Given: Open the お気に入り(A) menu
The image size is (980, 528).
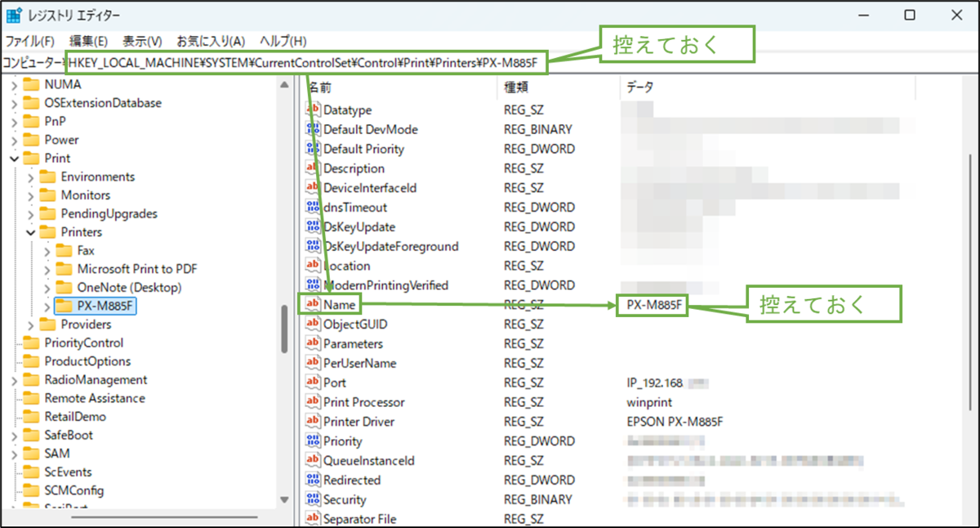Looking at the screenshot, I should (x=211, y=41).
